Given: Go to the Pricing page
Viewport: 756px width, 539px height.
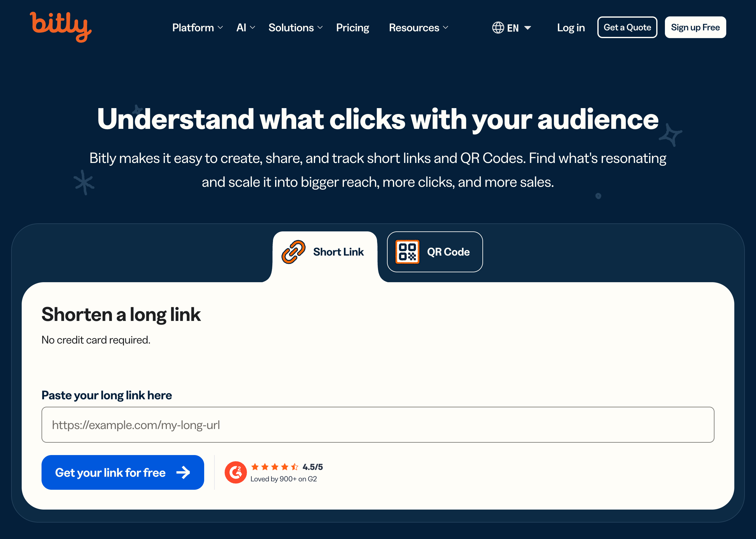Looking at the screenshot, I should click(353, 28).
